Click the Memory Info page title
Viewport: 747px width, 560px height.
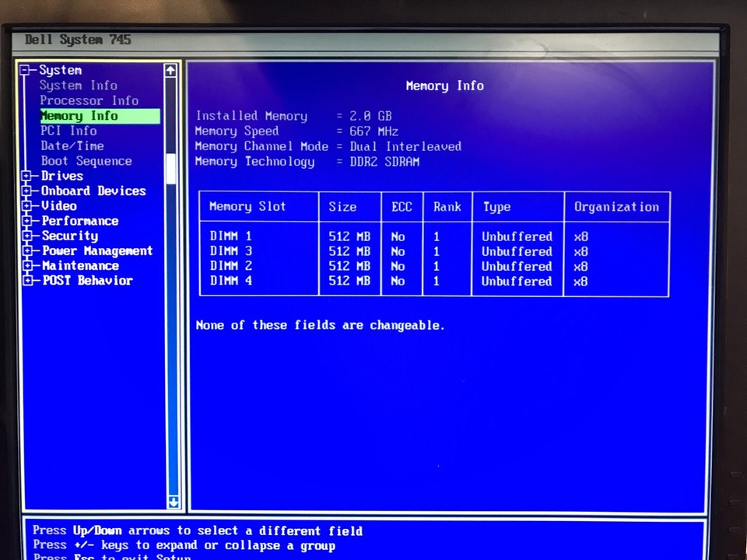444,86
